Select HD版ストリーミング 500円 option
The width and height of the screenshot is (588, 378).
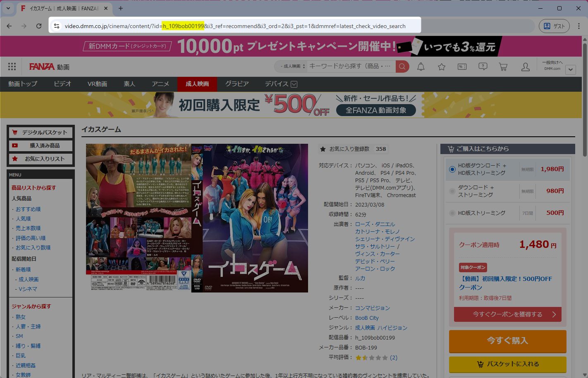coord(452,213)
